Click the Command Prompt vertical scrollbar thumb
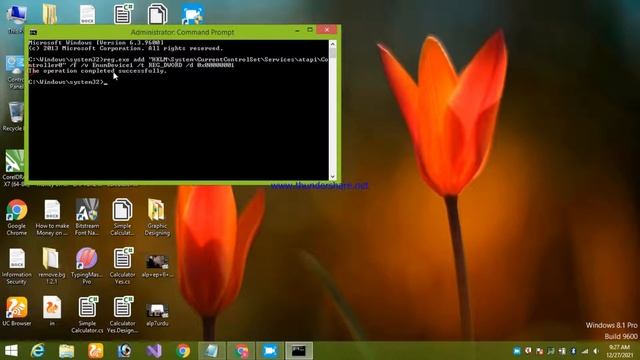Viewport: 640px width, 360px height. 333,53
